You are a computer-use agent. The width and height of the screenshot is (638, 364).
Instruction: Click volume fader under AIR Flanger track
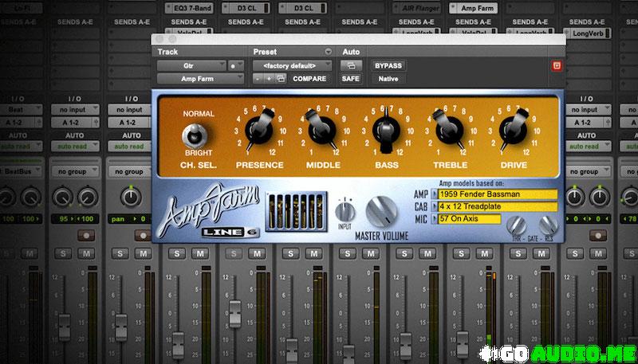tap(406, 346)
